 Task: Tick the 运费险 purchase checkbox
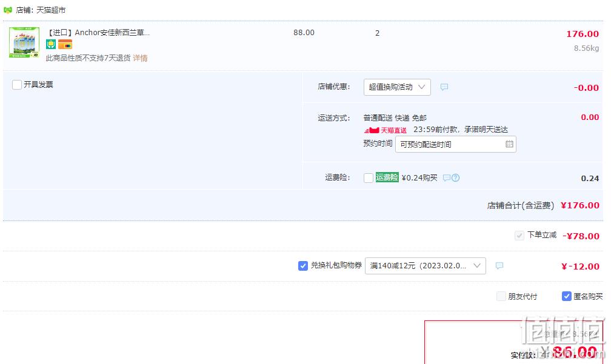(x=369, y=178)
